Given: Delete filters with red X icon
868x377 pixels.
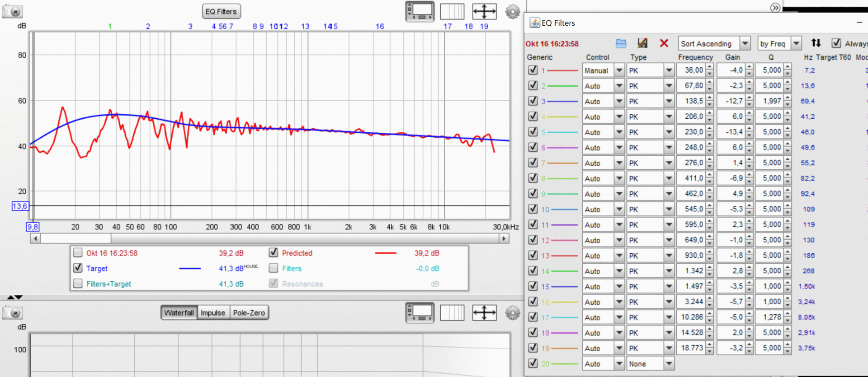Looking at the screenshot, I should coord(664,43).
